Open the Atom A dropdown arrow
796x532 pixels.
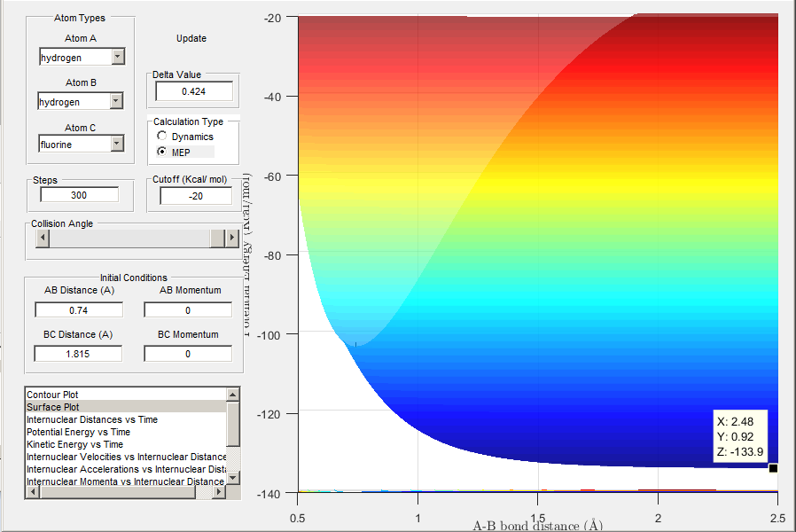[x=118, y=58]
